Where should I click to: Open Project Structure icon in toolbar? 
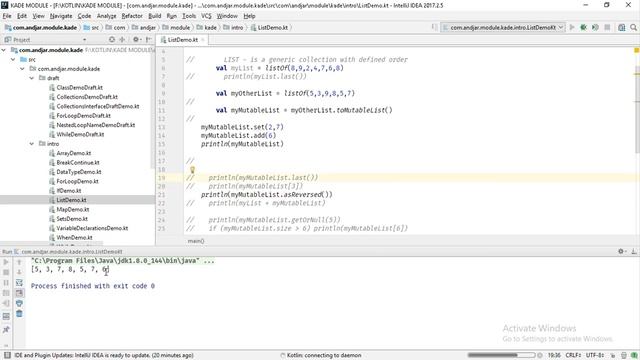[622, 27]
